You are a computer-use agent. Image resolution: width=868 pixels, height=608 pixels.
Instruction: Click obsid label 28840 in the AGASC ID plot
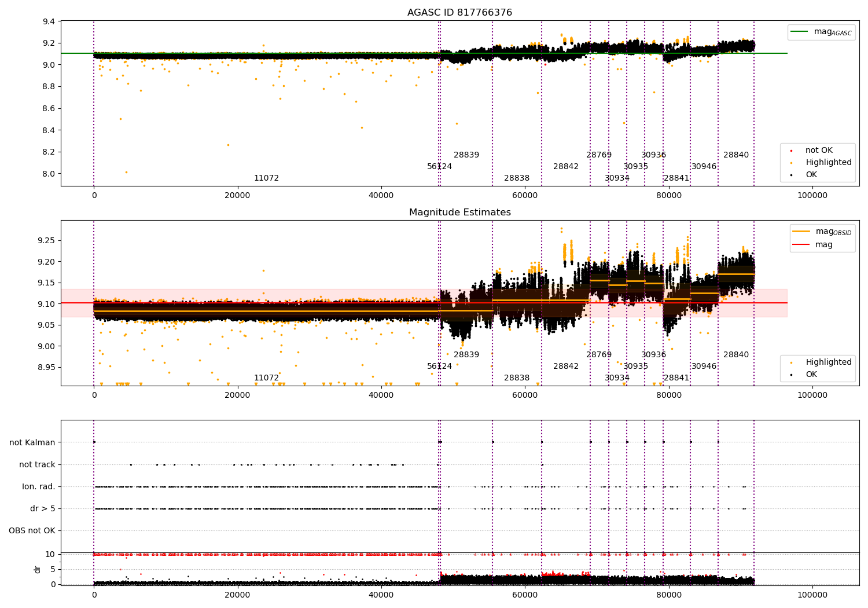(x=736, y=155)
